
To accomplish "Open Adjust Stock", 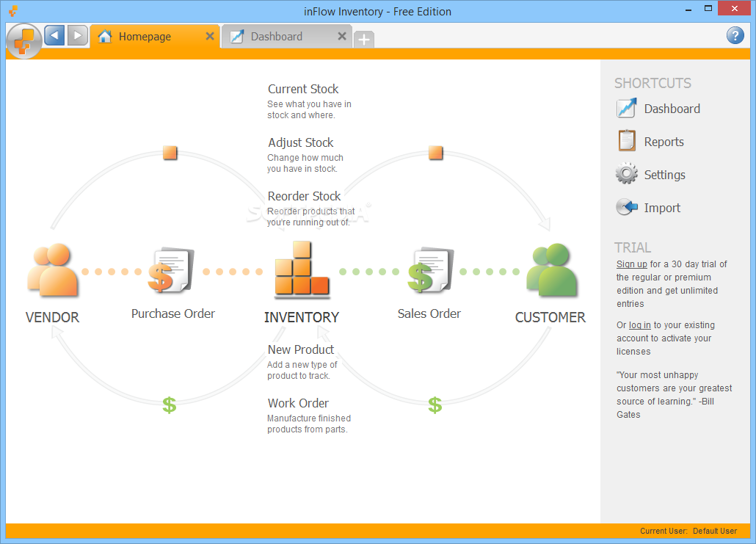I will [x=301, y=142].
